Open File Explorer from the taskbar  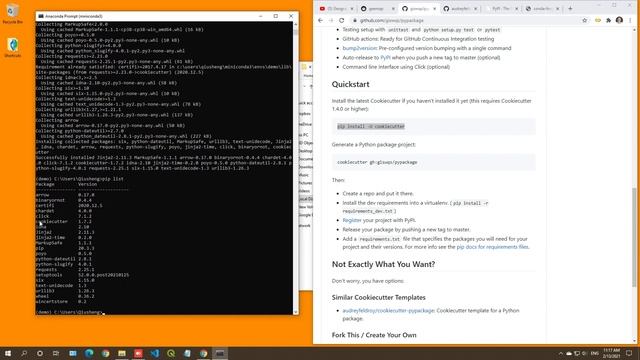pos(122,353)
